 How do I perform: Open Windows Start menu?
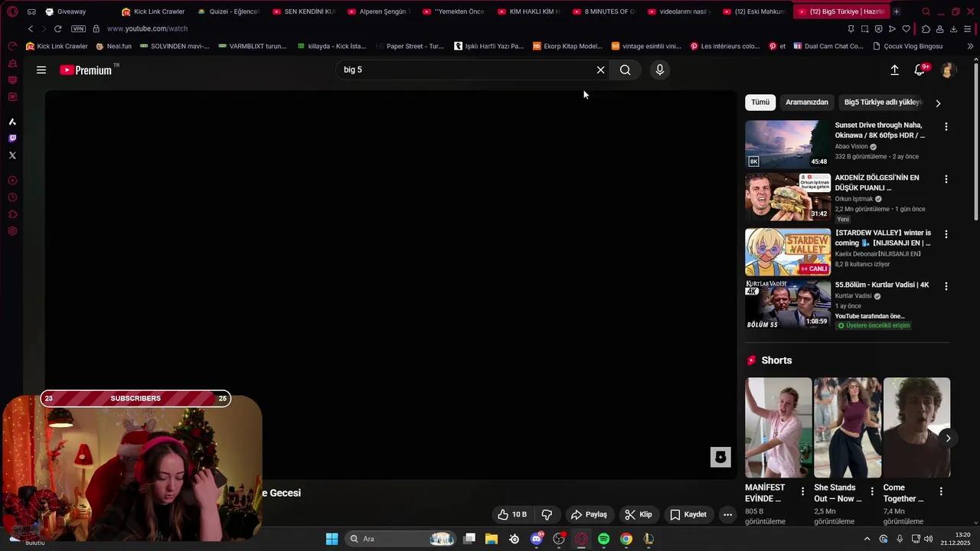point(332,539)
